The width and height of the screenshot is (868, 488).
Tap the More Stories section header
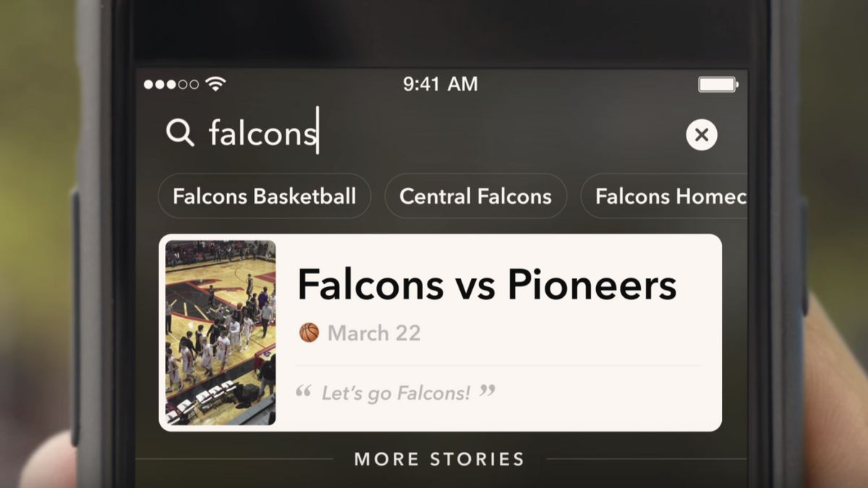(x=438, y=459)
